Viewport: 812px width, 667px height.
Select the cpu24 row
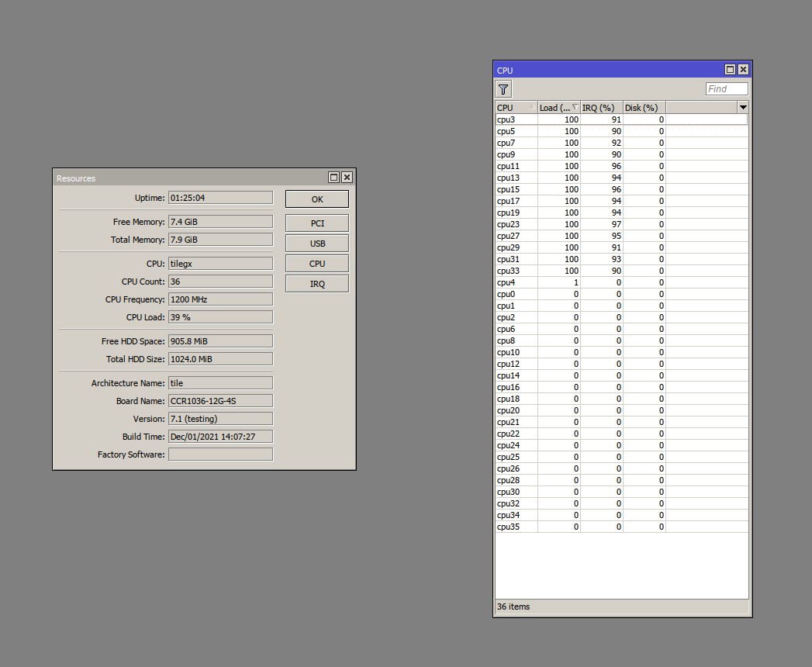621,445
